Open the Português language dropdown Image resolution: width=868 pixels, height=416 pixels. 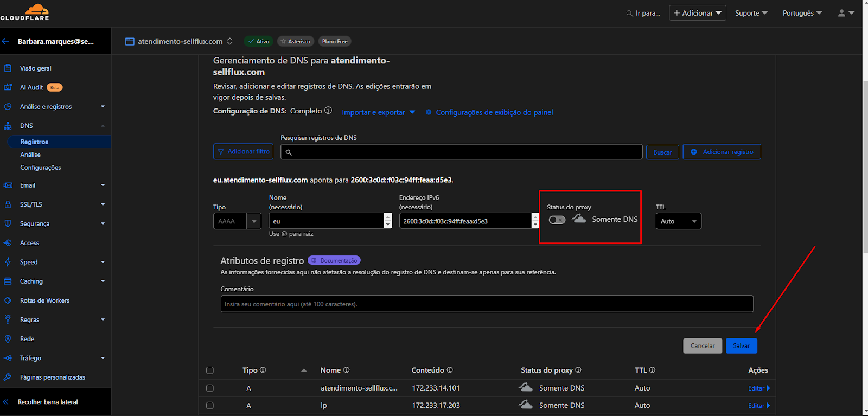802,13
